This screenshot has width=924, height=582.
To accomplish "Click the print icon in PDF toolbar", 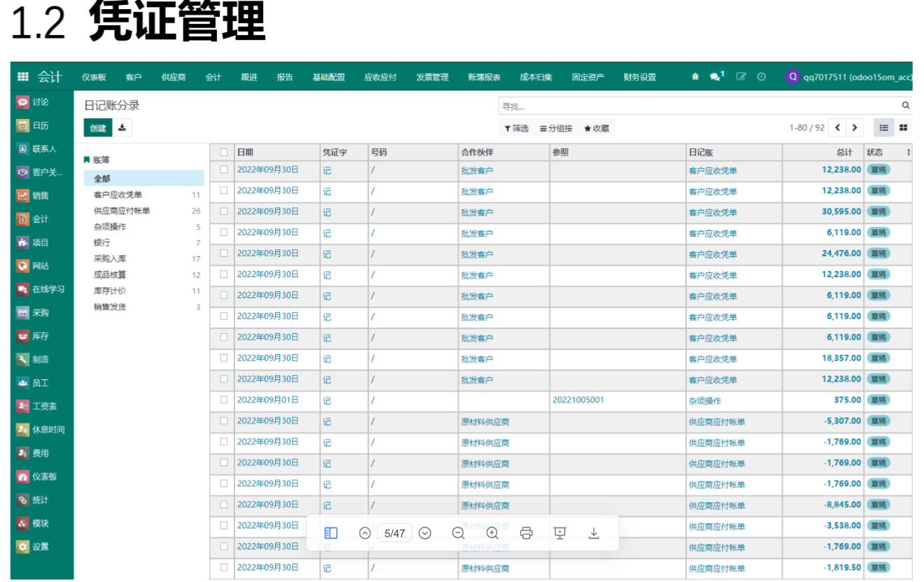I will [526, 533].
